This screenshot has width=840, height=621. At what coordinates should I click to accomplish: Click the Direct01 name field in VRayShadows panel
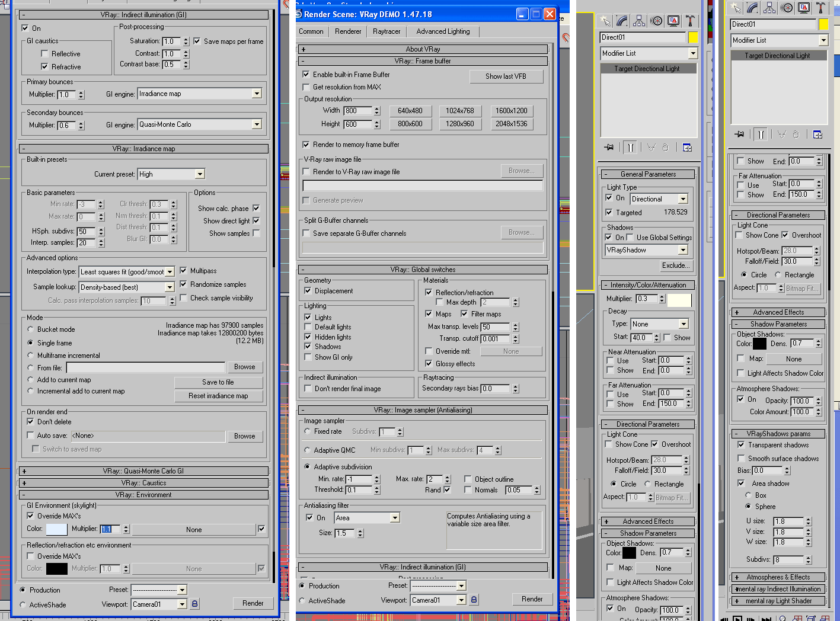pos(774,24)
